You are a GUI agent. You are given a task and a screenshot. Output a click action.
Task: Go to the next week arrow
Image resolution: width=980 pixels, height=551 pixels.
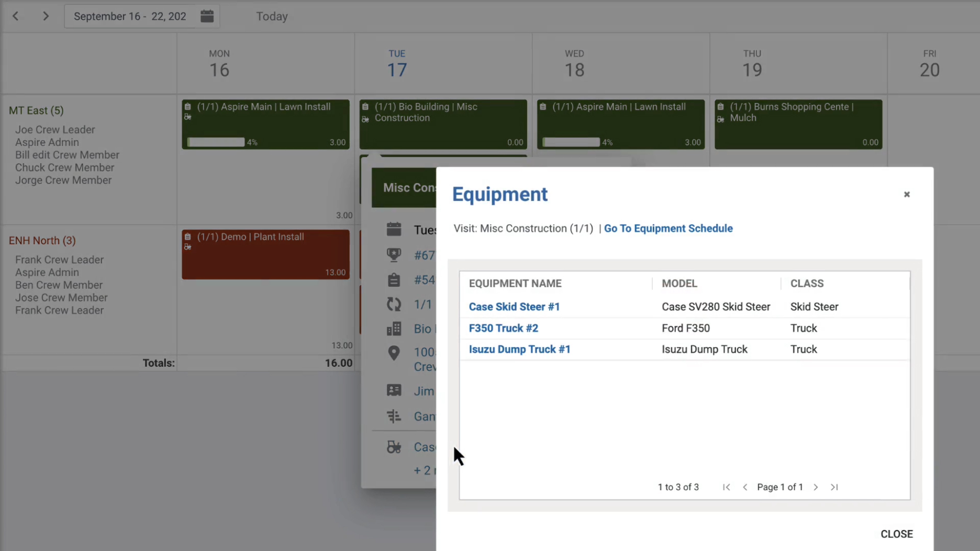[x=46, y=16]
